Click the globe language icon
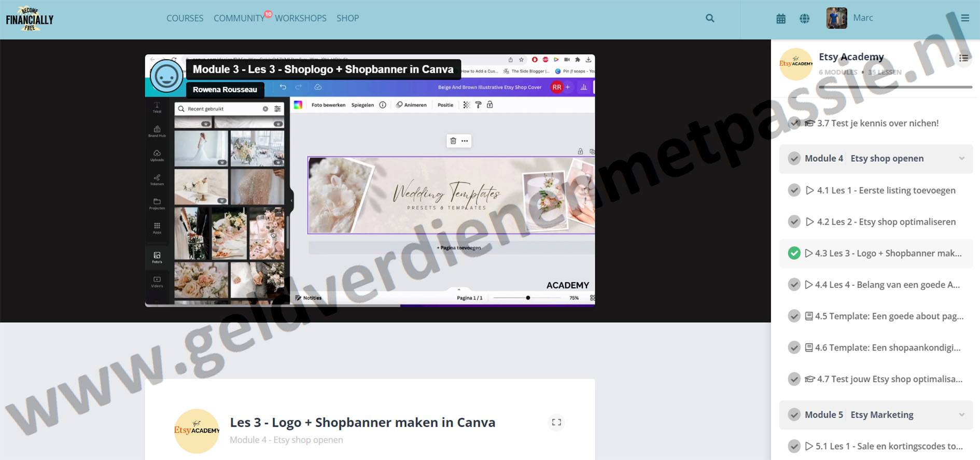The height and width of the screenshot is (460, 980). coord(804,19)
